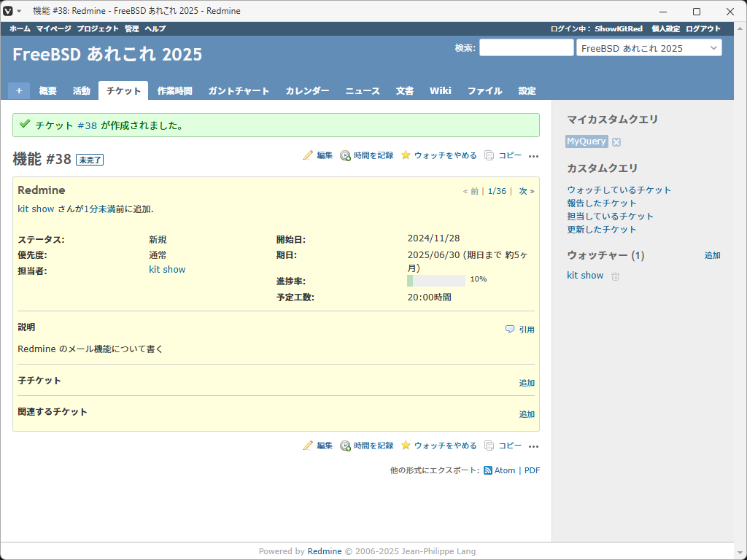Open 報告したチケット query

(602, 203)
